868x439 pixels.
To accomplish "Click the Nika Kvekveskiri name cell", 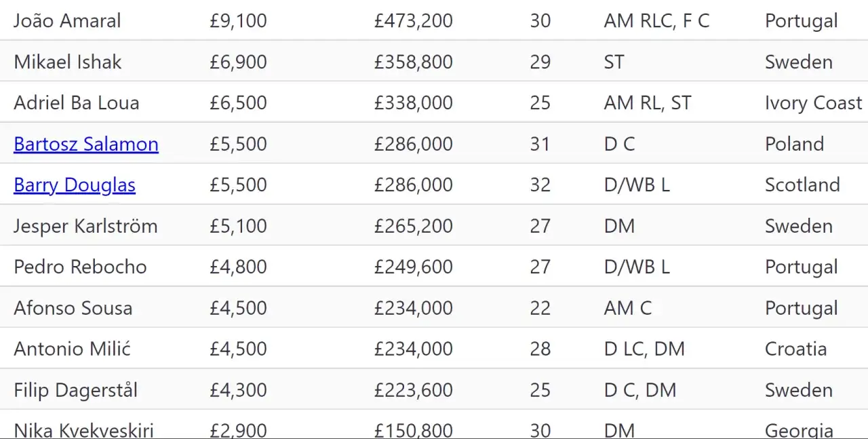I will (83, 430).
